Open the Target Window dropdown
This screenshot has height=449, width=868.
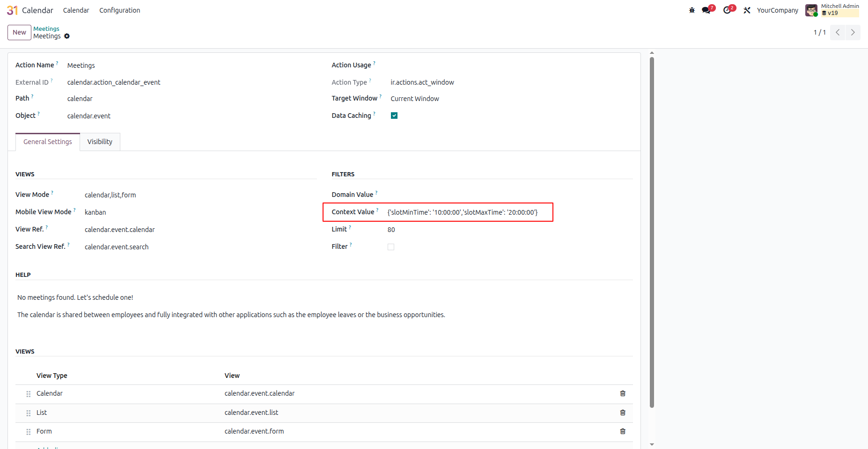click(x=512, y=99)
